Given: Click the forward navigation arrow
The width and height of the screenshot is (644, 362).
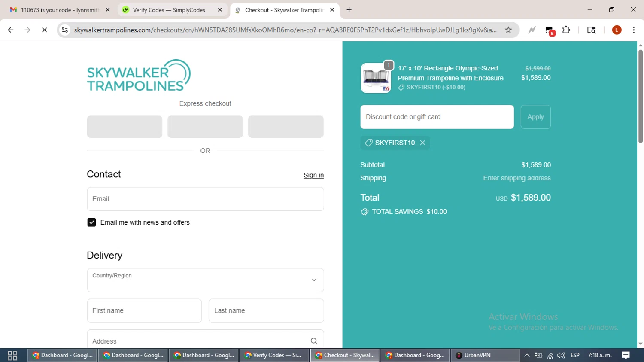Looking at the screenshot, I should [27, 30].
